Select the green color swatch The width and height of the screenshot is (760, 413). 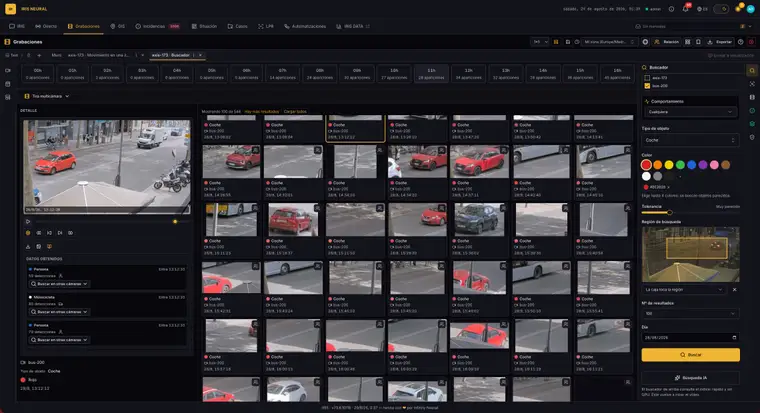click(681, 165)
